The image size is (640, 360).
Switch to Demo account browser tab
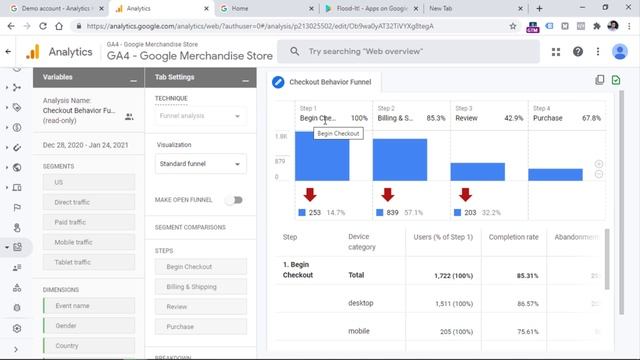57,8
